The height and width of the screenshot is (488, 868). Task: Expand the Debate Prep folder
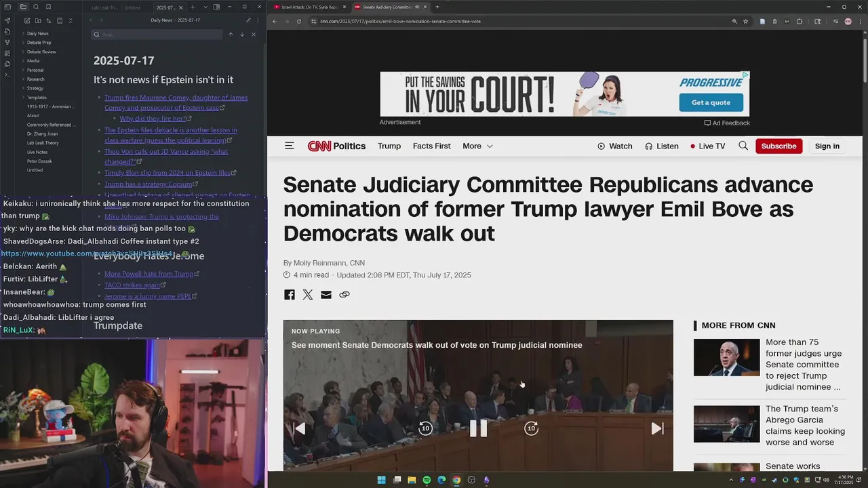pos(39,42)
